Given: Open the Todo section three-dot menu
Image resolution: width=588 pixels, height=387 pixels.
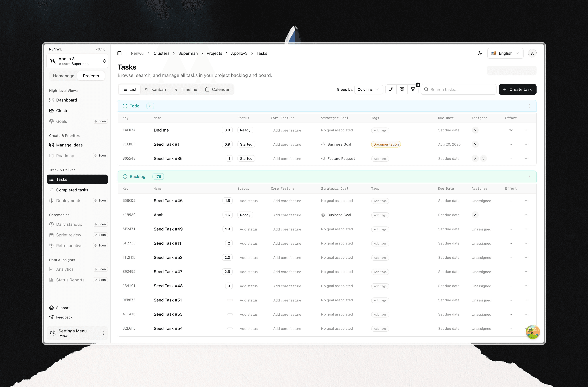Looking at the screenshot, I should 529,106.
